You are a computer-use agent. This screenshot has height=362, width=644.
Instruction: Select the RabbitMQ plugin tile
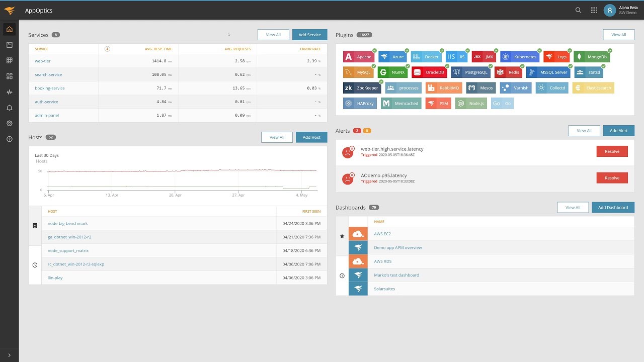coord(444,88)
